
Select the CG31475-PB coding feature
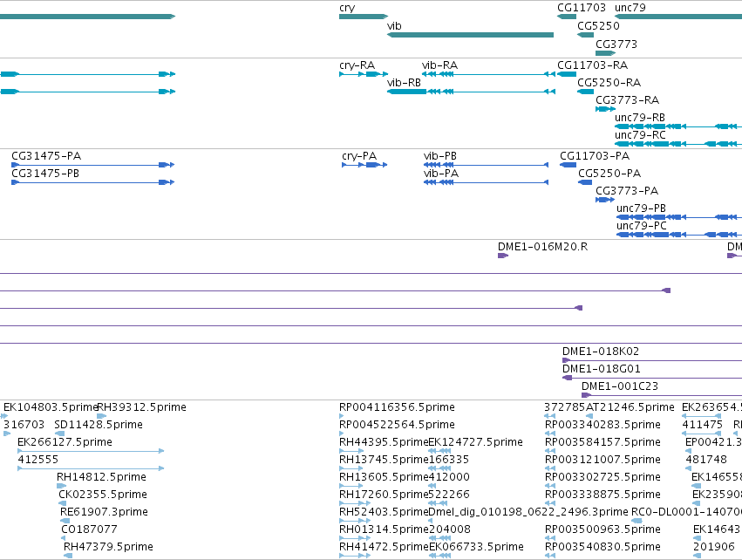[93, 182]
